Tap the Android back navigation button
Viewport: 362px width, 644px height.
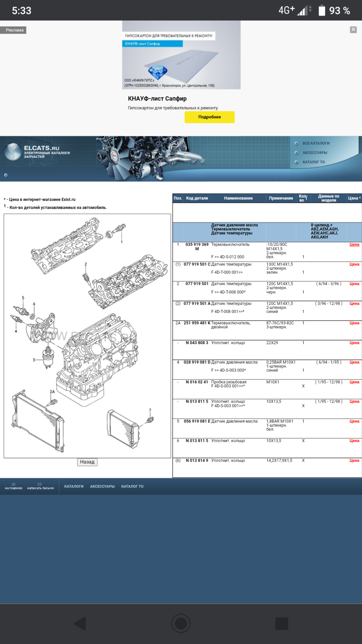click(80, 624)
